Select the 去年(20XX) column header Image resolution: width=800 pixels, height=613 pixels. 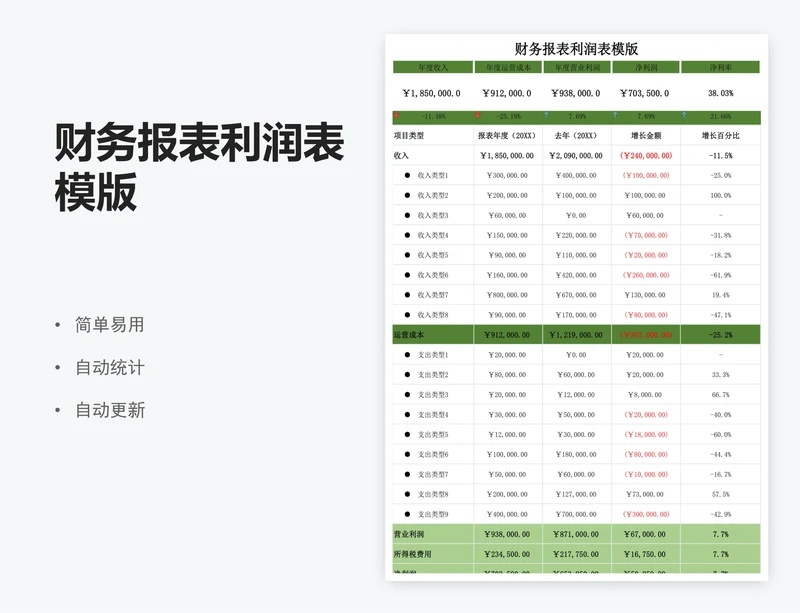pos(576,136)
